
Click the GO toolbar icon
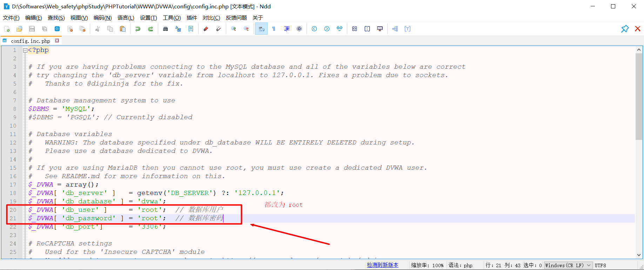340,29
